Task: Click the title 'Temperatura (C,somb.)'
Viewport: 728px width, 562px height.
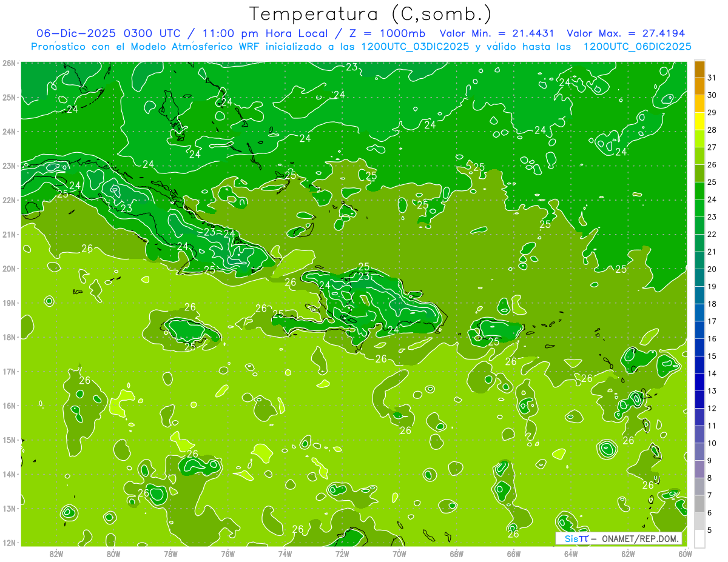Action: click(371, 14)
